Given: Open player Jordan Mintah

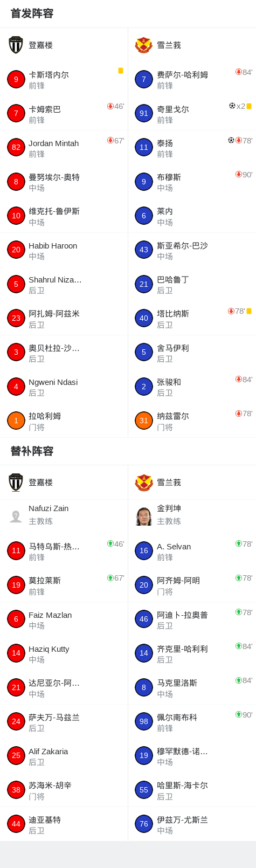Looking at the screenshot, I should 54,143.
